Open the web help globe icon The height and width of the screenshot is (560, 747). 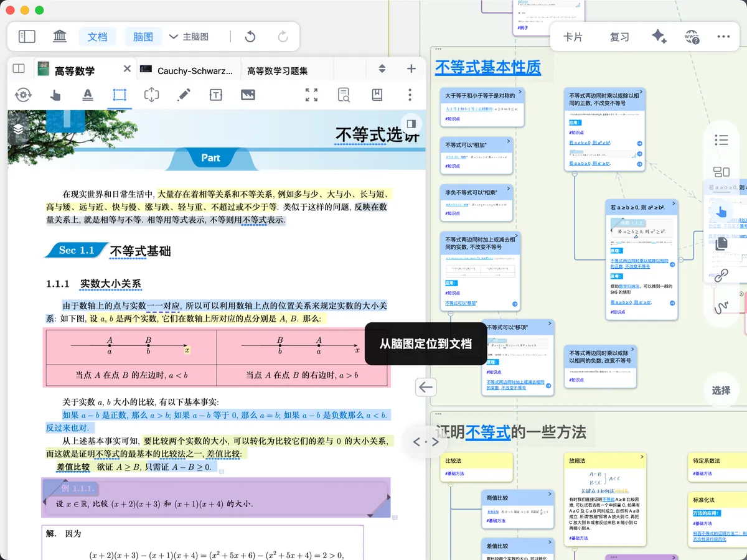coord(692,37)
